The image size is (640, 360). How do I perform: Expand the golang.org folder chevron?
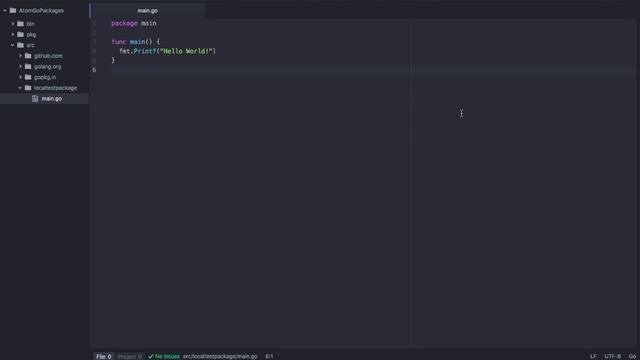tap(20, 66)
